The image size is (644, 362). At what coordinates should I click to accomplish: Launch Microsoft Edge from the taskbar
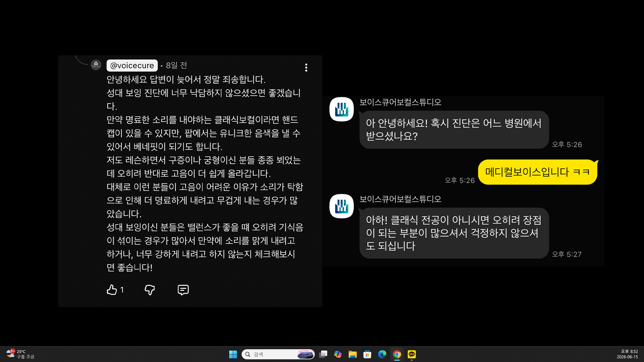[382, 354]
